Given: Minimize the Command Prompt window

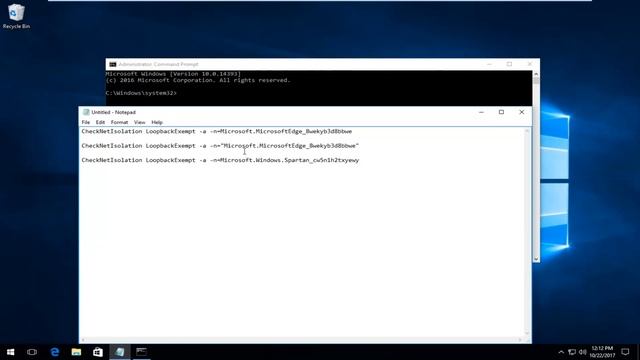Looking at the screenshot, I should pyautogui.click(x=489, y=64).
